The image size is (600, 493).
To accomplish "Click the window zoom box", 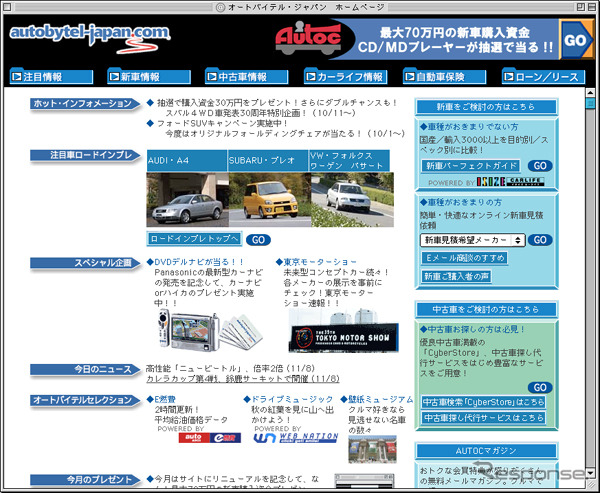I will pyautogui.click(x=581, y=7).
